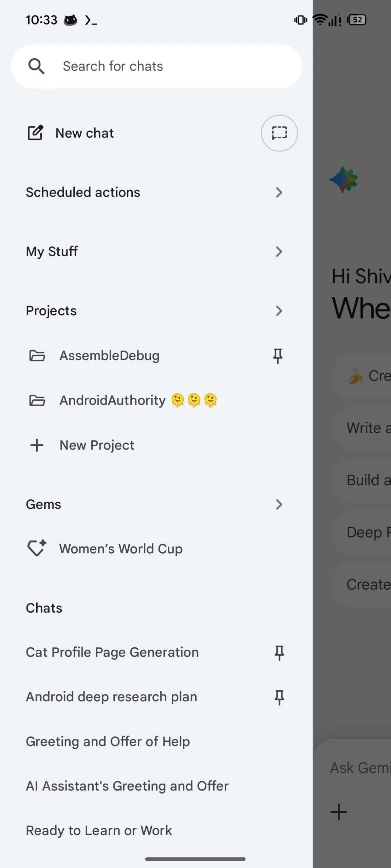Click the AndroidAuthority folder icon
The width and height of the screenshot is (391, 868).
pyautogui.click(x=37, y=400)
